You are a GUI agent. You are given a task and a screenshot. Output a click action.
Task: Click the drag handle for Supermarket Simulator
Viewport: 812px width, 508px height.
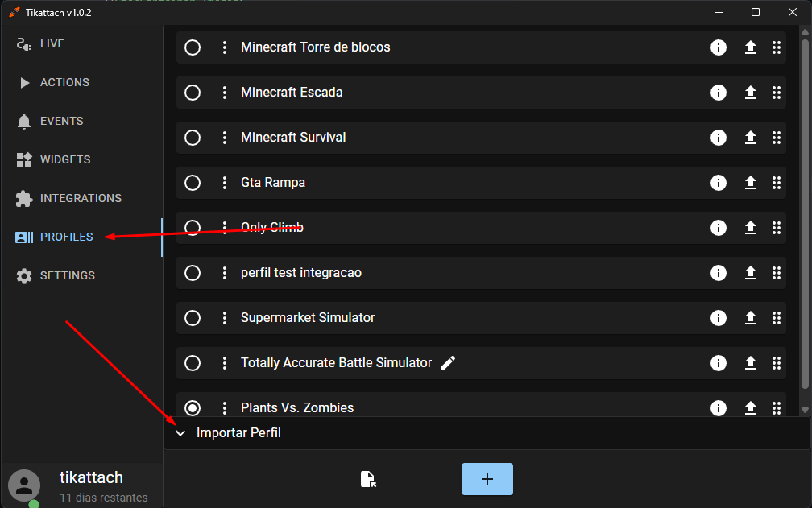(777, 318)
